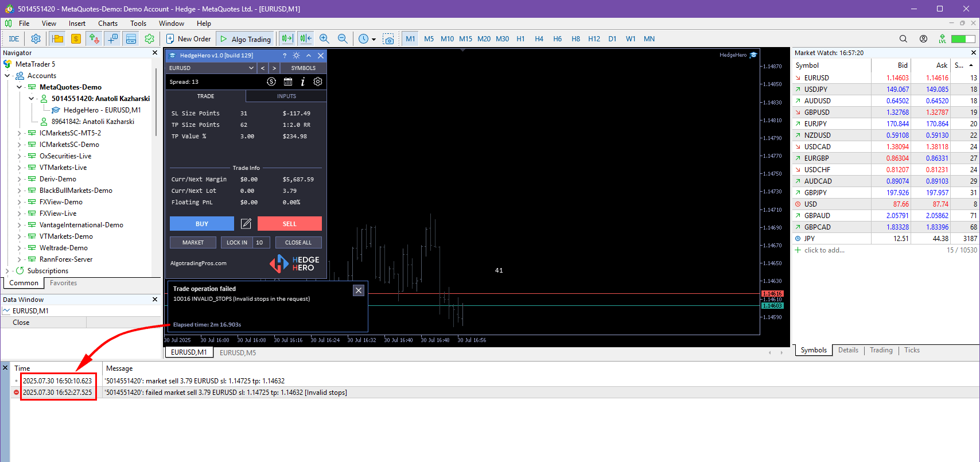Toggle Algo Trading on or off

click(x=246, y=39)
